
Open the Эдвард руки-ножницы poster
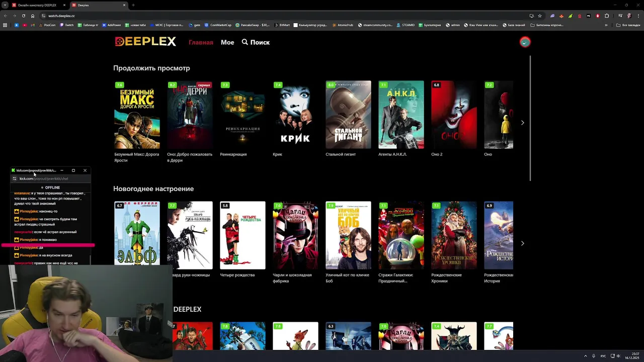coord(190,235)
